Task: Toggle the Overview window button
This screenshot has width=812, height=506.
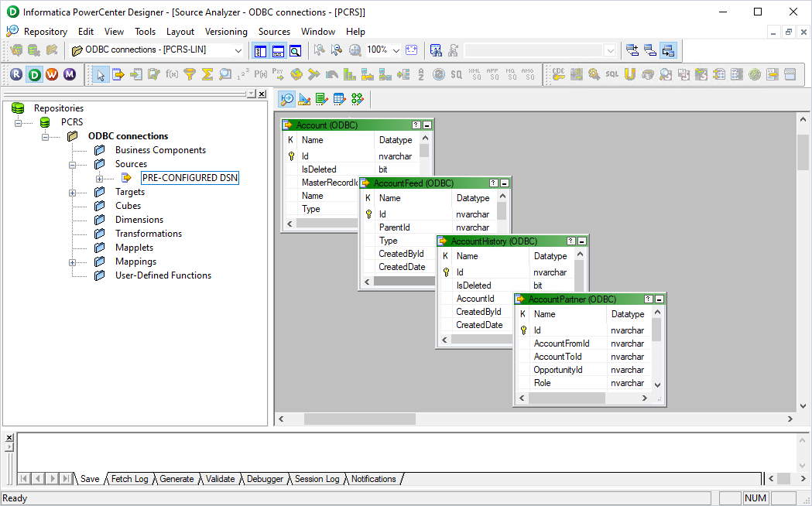Action: [x=294, y=50]
